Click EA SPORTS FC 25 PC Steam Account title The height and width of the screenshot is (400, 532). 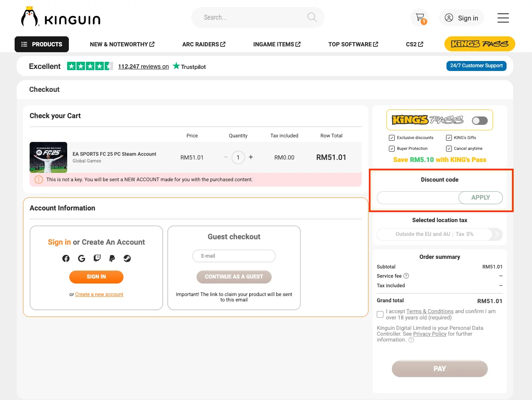(114, 154)
